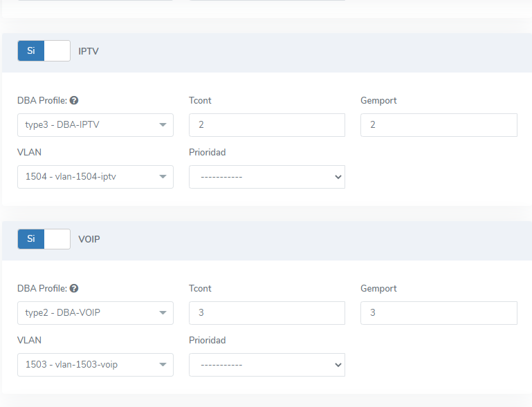Focus the VOIP Gemport input field

(x=439, y=313)
